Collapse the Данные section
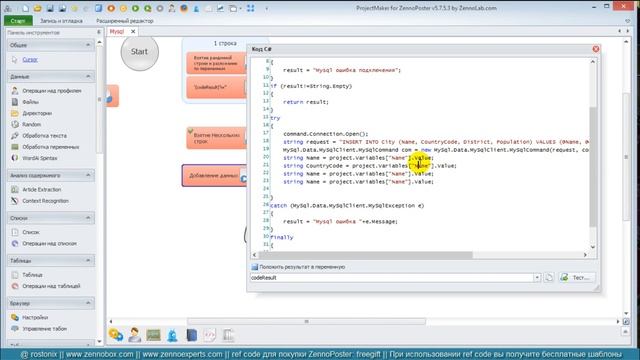 (x=88, y=76)
